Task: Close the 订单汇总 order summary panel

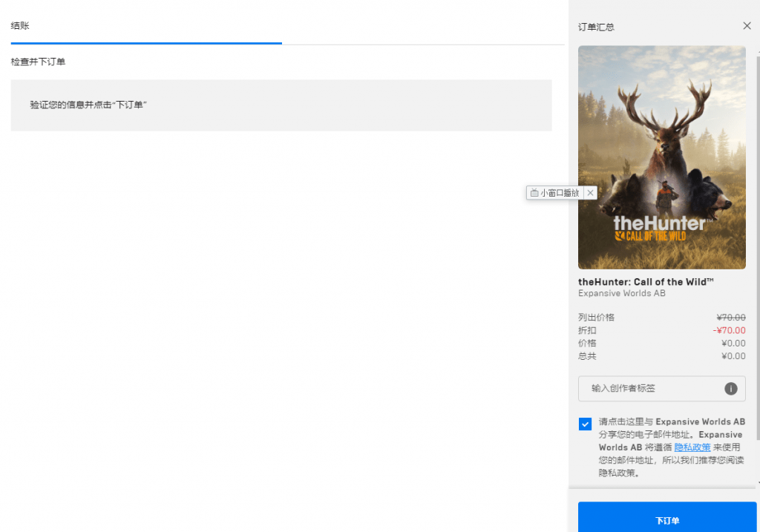Action: pos(747,26)
